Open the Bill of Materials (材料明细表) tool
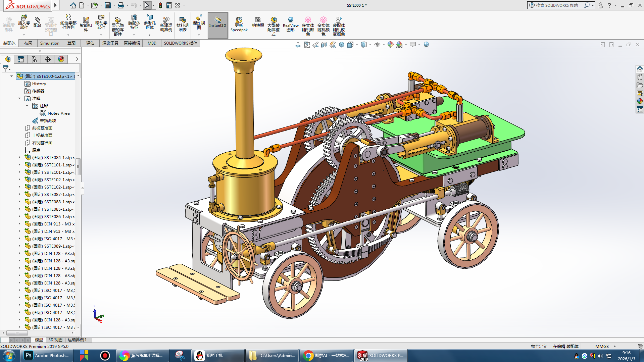Screen dimensions: 644x362 coord(182,24)
